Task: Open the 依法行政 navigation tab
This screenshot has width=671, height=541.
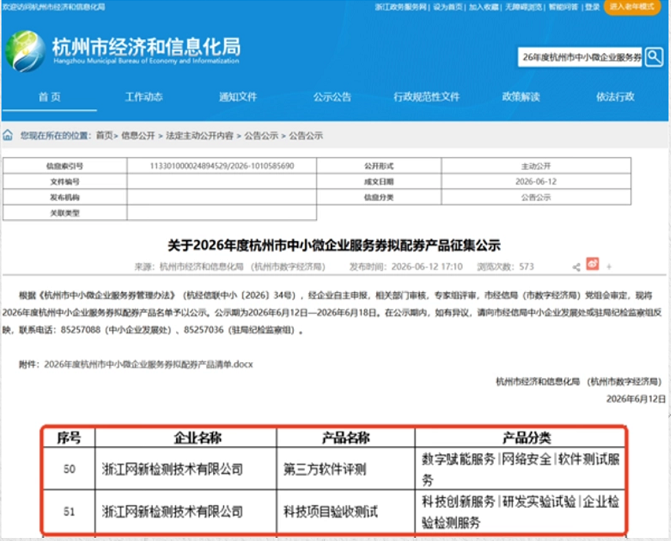Action: coord(615,97)
